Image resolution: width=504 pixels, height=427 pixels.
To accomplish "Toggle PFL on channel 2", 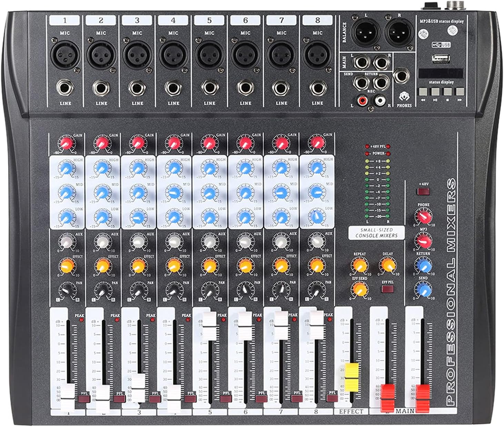I will [119, 399].
